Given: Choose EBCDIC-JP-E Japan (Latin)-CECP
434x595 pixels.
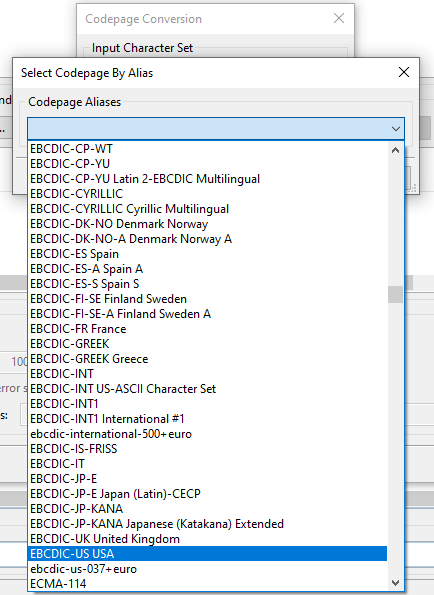Looking at the screenshot, I should click(x=208, y=494).
